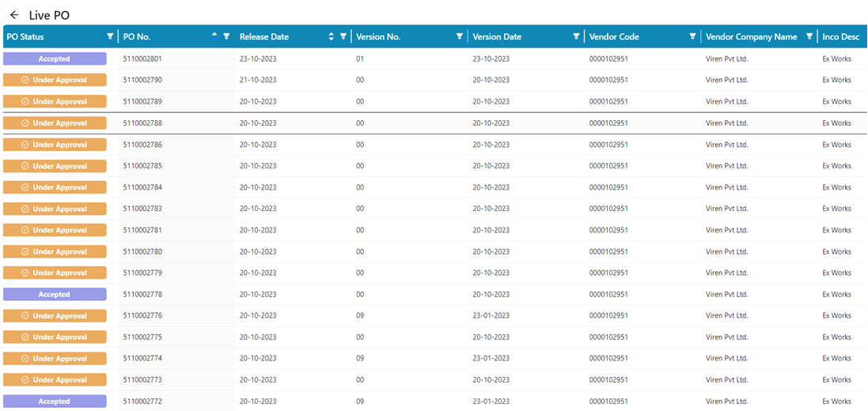Select PO number 5110002783
Screen dimensions: 868x411
click(143, 209)
